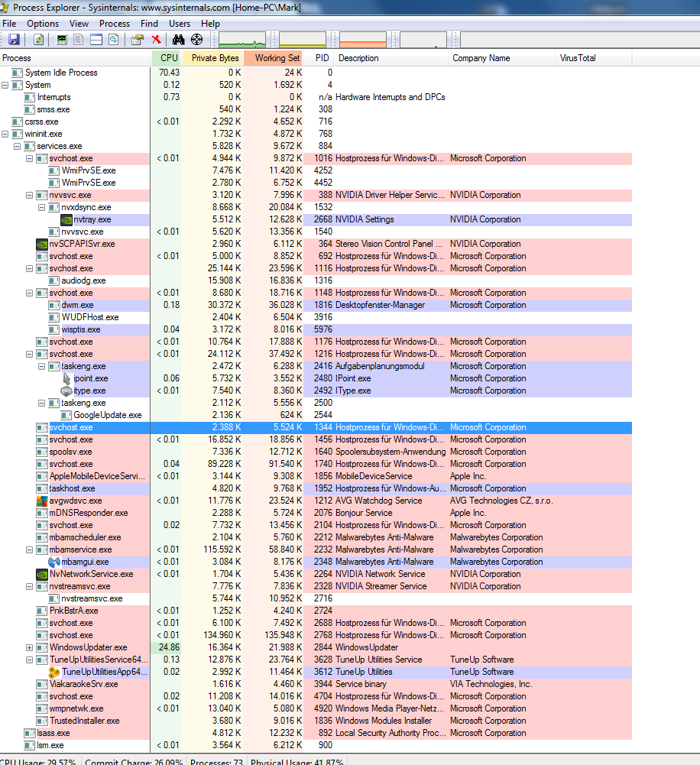700x765 pixels.
Task: Click the DLL/handles view toolbar icon
Action: [x=114, y=40]
